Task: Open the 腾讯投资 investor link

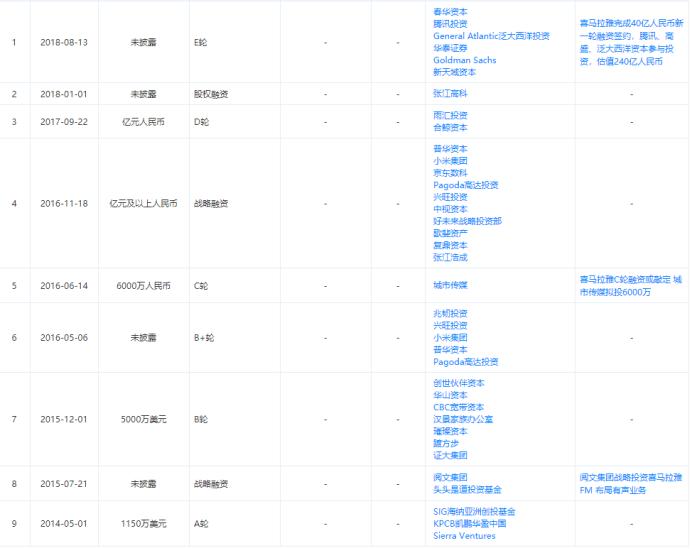Action: click(450, 24)
